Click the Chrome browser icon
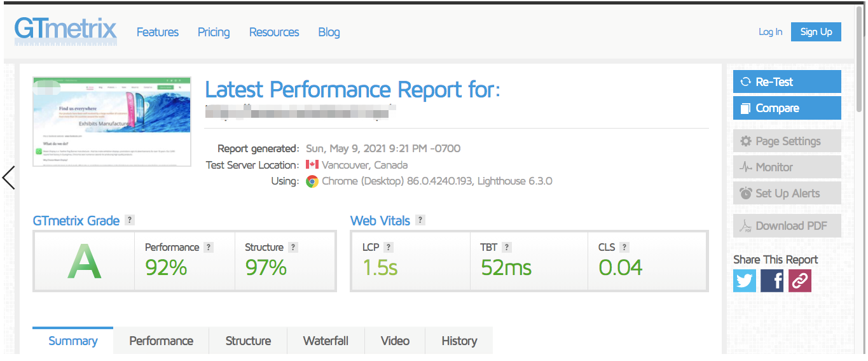 point(312,181)
